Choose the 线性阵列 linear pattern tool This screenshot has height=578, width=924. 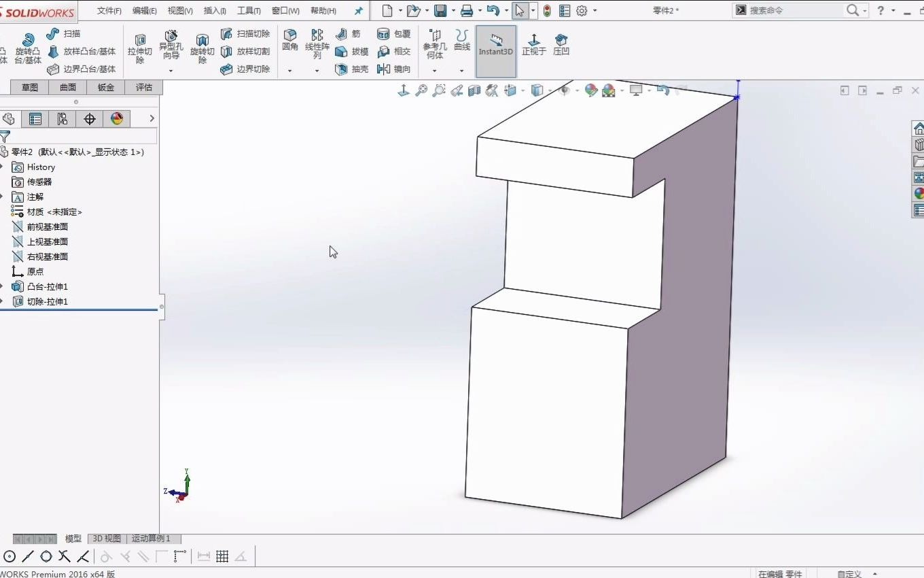[317, 44]
